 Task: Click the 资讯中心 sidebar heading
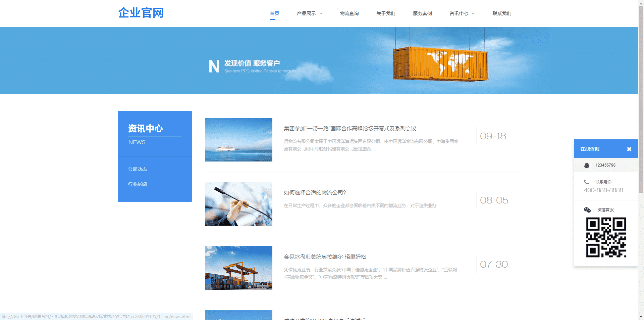click(x=146, y=129)
